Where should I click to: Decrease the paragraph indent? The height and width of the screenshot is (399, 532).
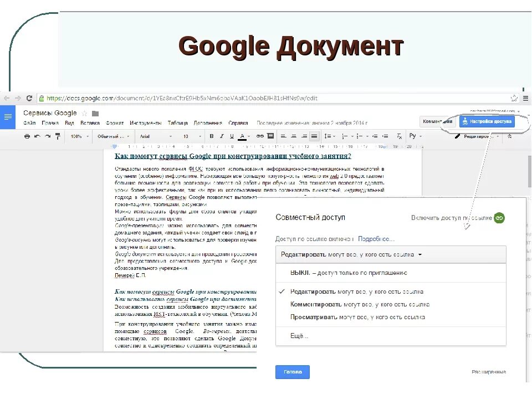(375, 136)
